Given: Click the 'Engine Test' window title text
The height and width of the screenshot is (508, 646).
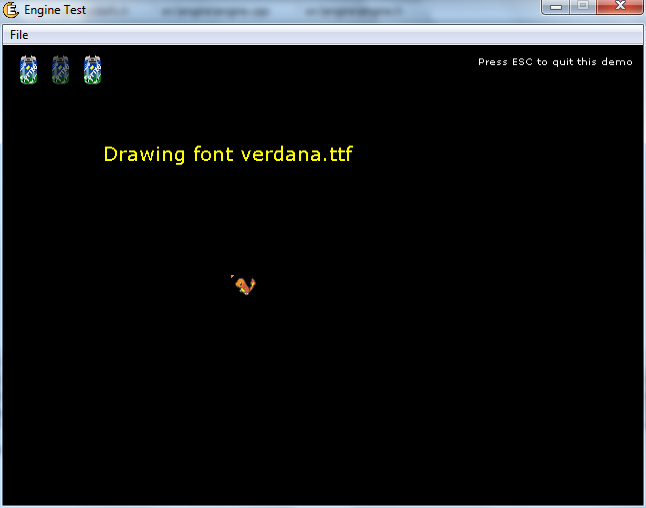Looking at the screenshot, I should (x=55, y=10).
